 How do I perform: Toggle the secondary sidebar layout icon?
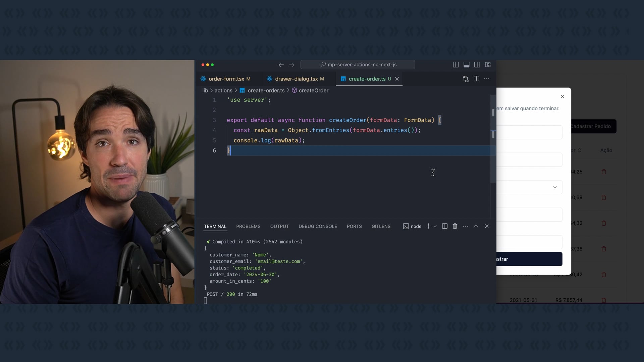477,65
